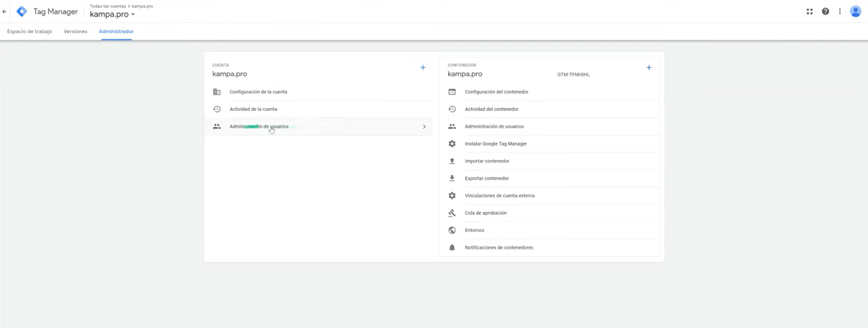Click kampa.pro name under Cuenta heading
Viewport: 868px width, 328px height.
[230, 74]
